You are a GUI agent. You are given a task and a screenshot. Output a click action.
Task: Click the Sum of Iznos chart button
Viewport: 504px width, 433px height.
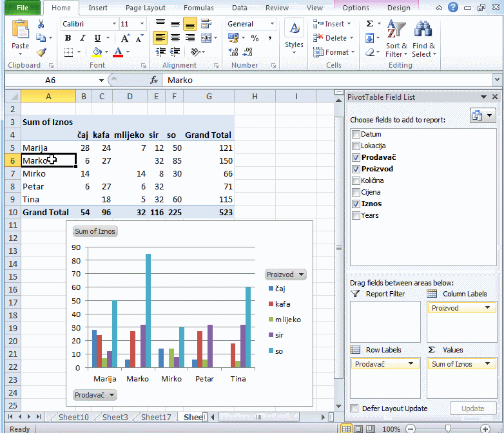pyautogui.click(x=95, y=231)
